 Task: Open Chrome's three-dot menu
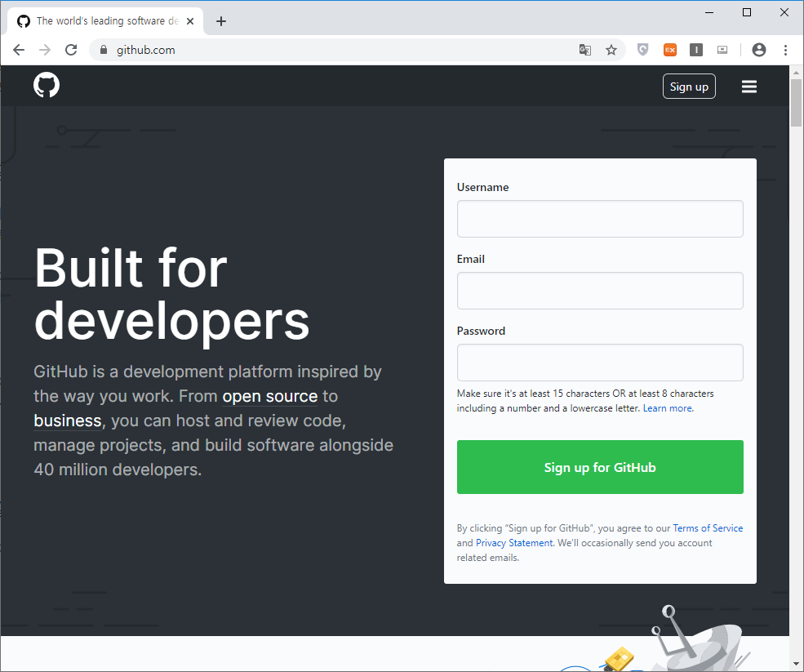point(785,50)
